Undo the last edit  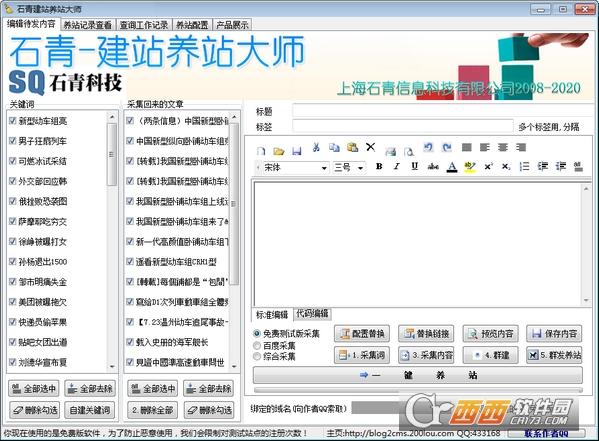coord(428,147)
